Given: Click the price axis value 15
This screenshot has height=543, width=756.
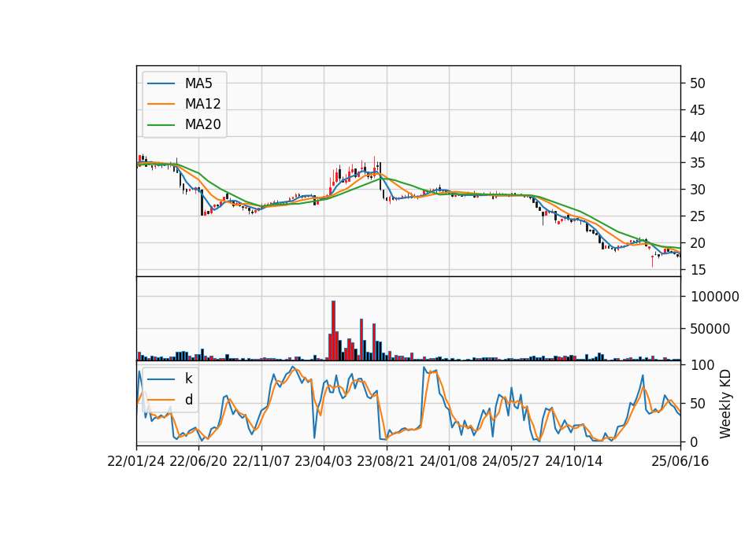Looking at the screenshot, I should (x=697, y=270).
